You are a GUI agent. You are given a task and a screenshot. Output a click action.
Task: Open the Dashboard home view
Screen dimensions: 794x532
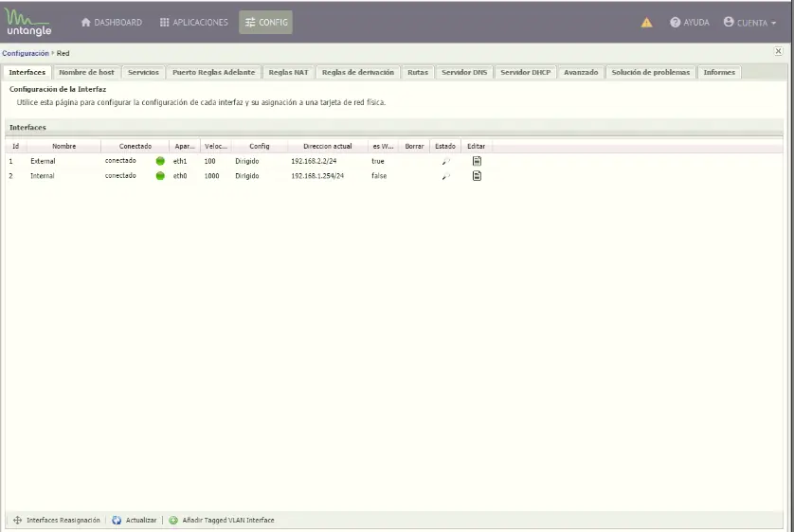(112, 23)
